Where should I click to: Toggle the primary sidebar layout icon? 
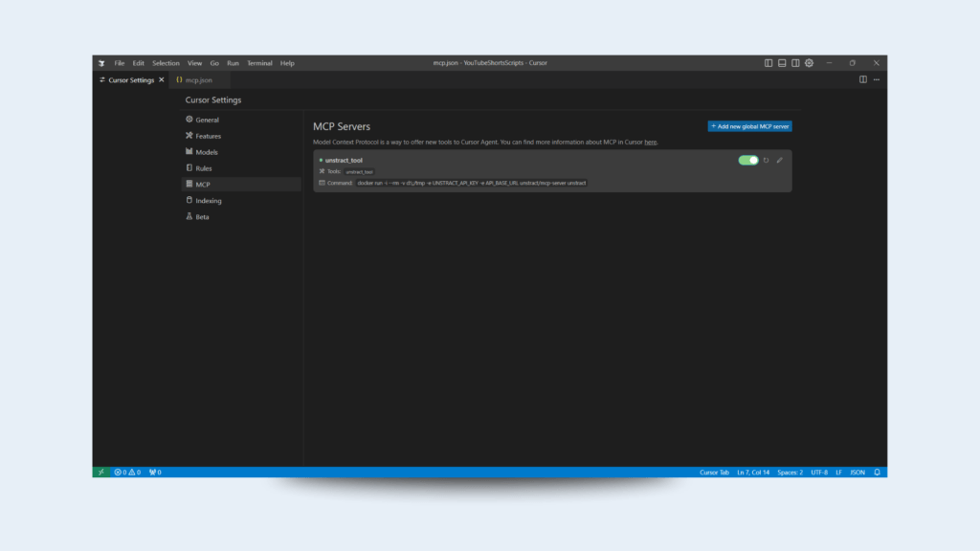[768, 63]
